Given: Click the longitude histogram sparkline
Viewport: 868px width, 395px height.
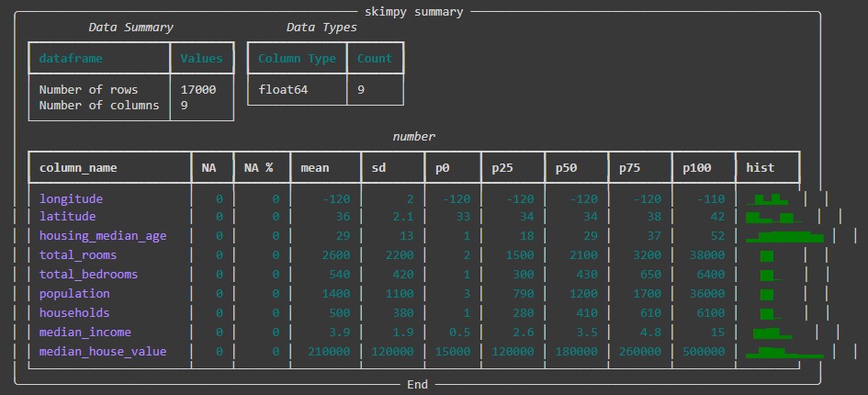Looking at the screenshot, I should (768, 199).
